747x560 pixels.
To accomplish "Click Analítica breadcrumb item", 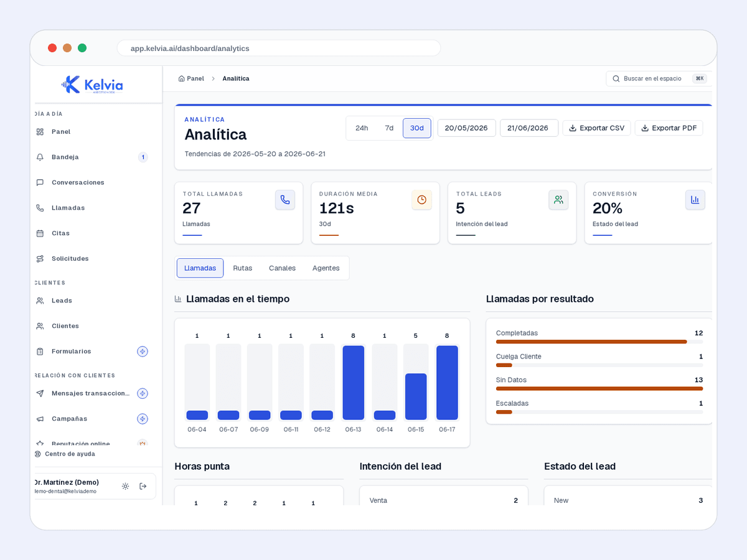I will pos(236,78).
